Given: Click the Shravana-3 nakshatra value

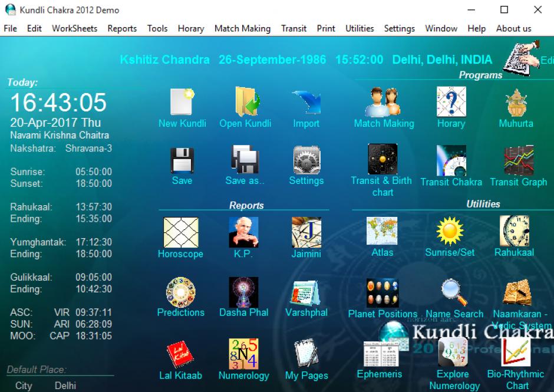Looking at the screenshot, I should tap(88, 148).
